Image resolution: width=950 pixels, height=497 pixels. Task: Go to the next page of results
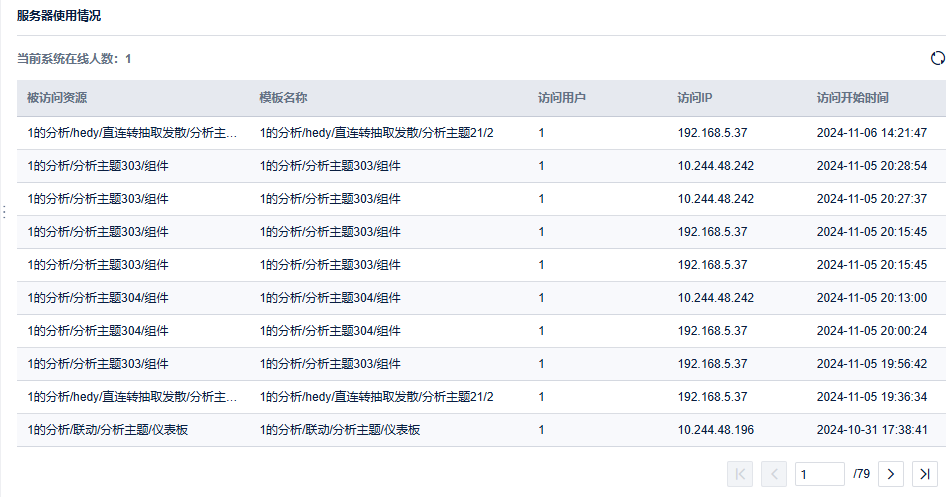pos(891,473)
